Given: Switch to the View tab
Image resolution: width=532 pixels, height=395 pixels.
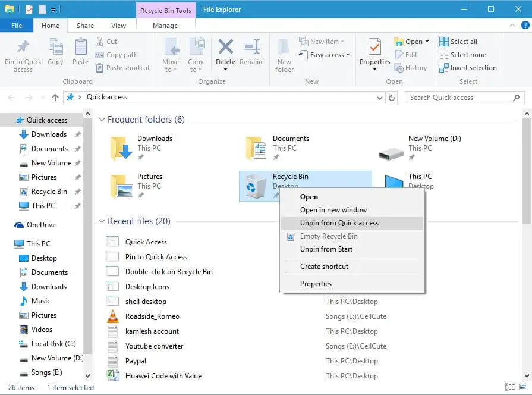Looking at the screenshot, I should click(118, 26).
